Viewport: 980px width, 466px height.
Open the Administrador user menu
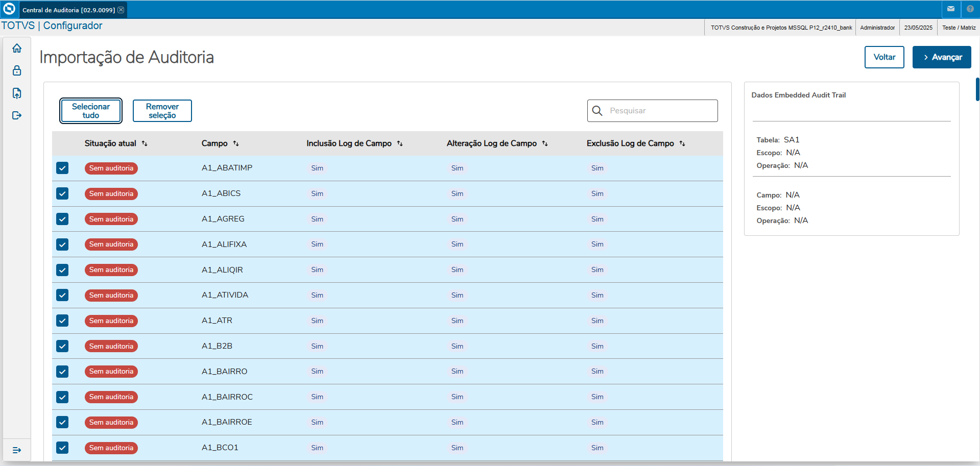[x=877, y=27]
